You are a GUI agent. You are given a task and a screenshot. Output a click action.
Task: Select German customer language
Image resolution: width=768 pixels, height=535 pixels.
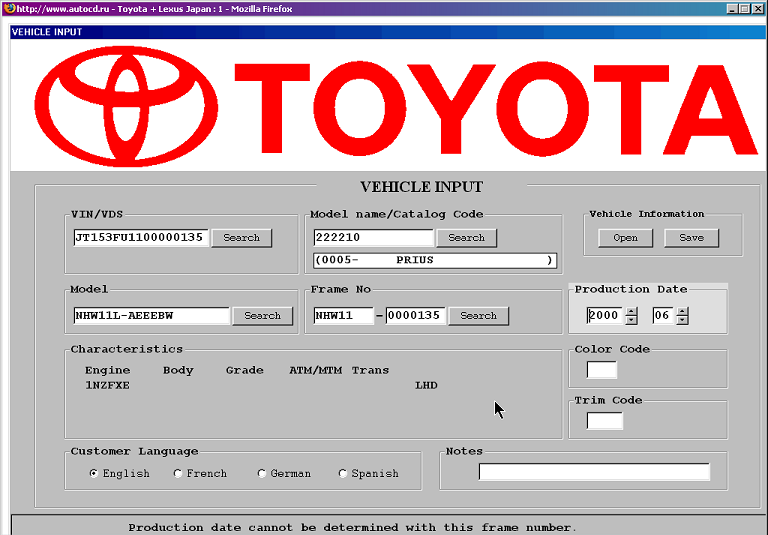[x=262, y=473]
